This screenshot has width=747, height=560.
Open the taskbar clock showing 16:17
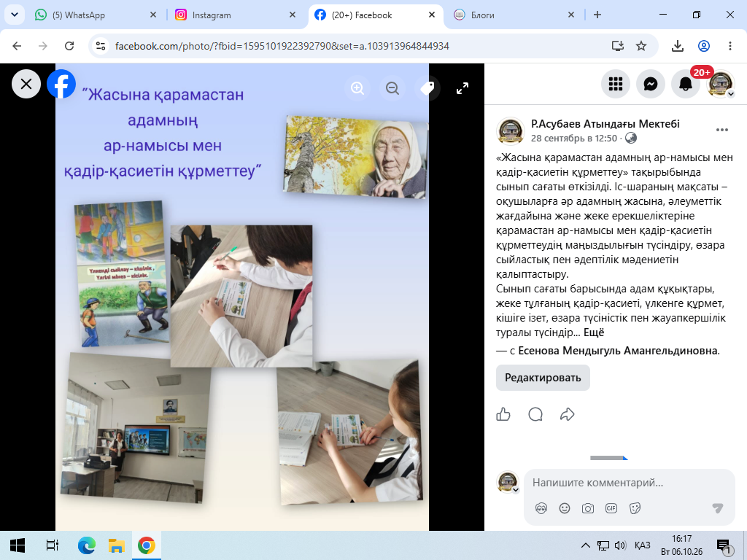681,545
